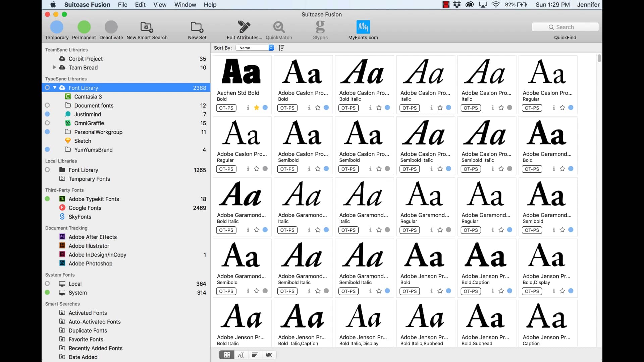
Task: Click the Temporary activation icon in toolbar
Action: tap(57, 27)
